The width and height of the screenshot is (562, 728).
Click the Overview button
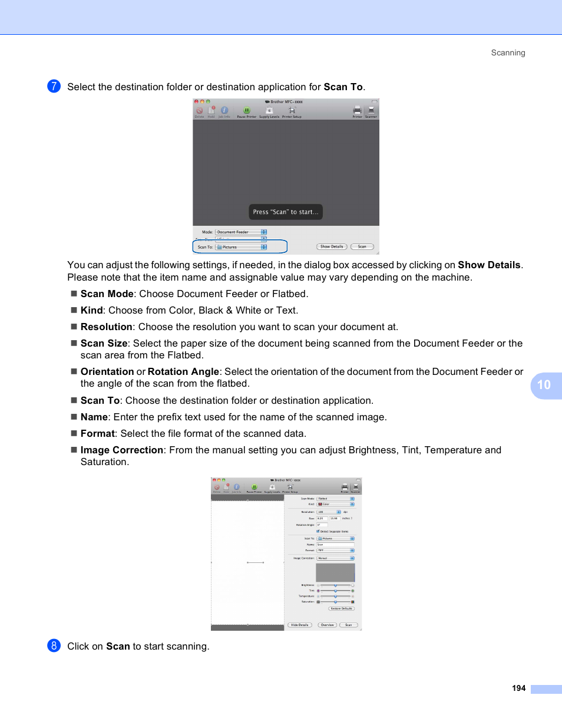click(x=328, y=625)
